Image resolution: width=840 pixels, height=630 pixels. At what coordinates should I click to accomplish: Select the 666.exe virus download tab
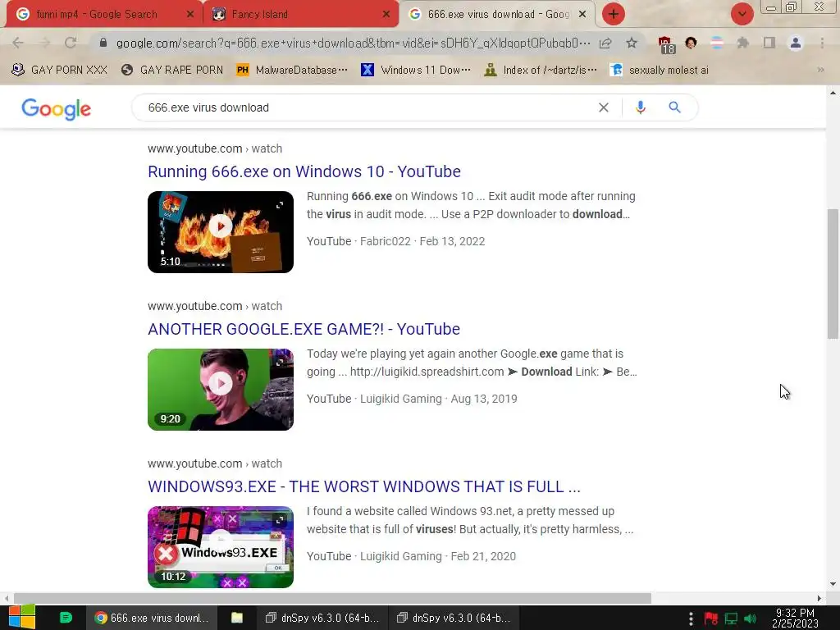pos(498,15)
